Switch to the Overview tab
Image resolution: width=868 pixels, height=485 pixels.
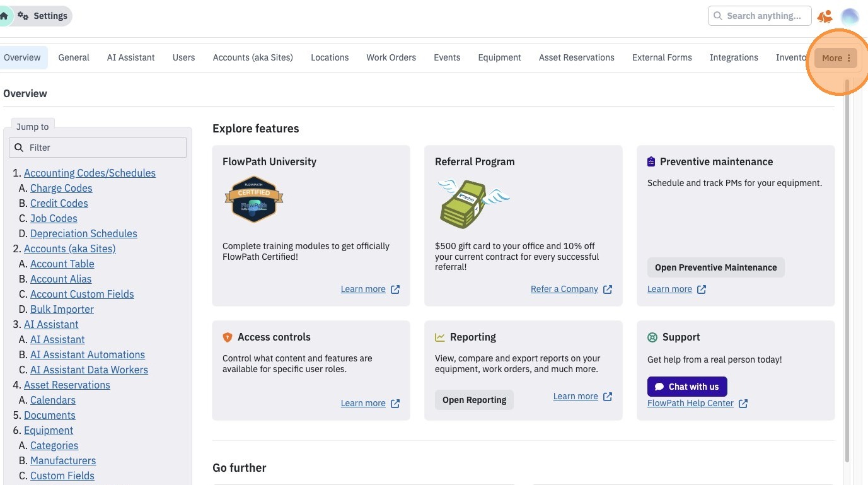click(x=22, y=57)
